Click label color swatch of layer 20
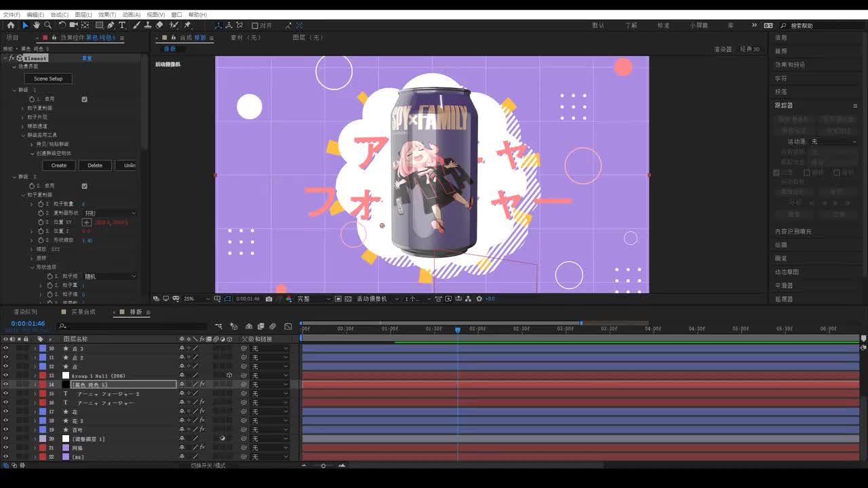Viewport: 868px width, 488px height. [x=43, y=439]
